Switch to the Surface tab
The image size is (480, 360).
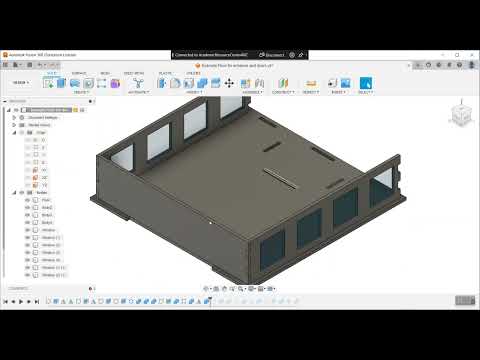79,73
